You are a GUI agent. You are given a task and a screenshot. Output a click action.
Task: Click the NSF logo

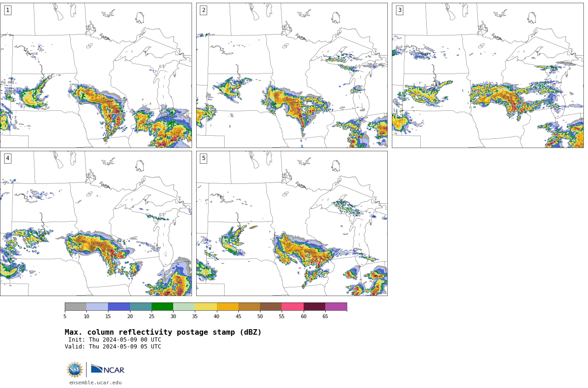coord(74,370)
